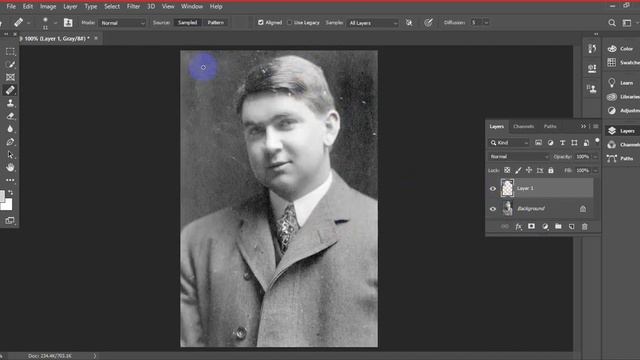Open the Clone Source panel button in options bar
640x360 pixels.
[x=68, y=23]
